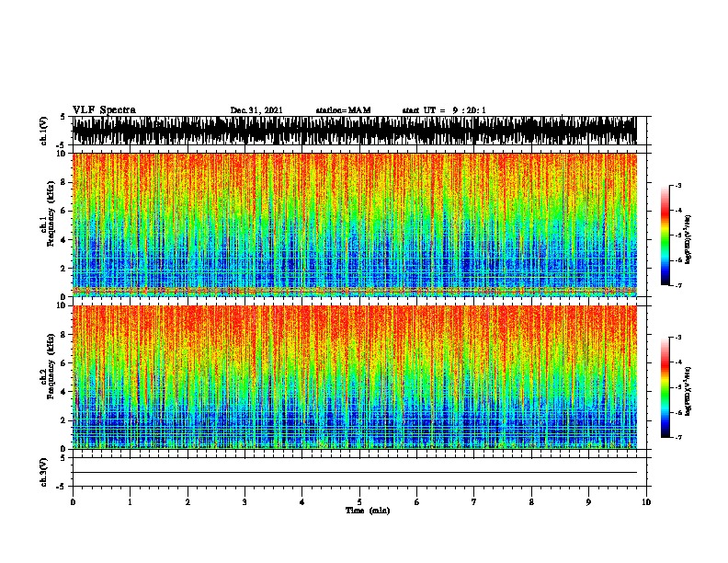This screenshot has width=728, height=563.
Task: Click the ch.1(V) upper tick label "5"
Action: pos(63,117)
